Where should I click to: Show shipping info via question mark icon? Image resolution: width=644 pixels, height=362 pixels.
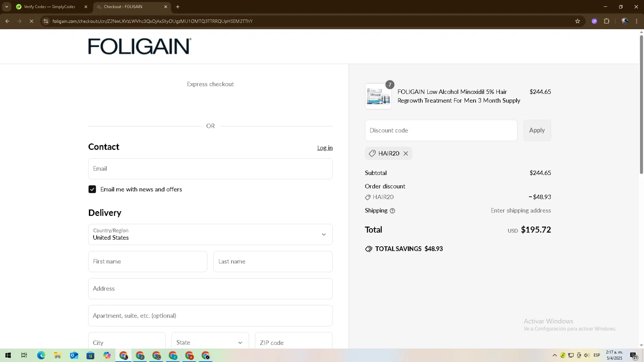392,211
